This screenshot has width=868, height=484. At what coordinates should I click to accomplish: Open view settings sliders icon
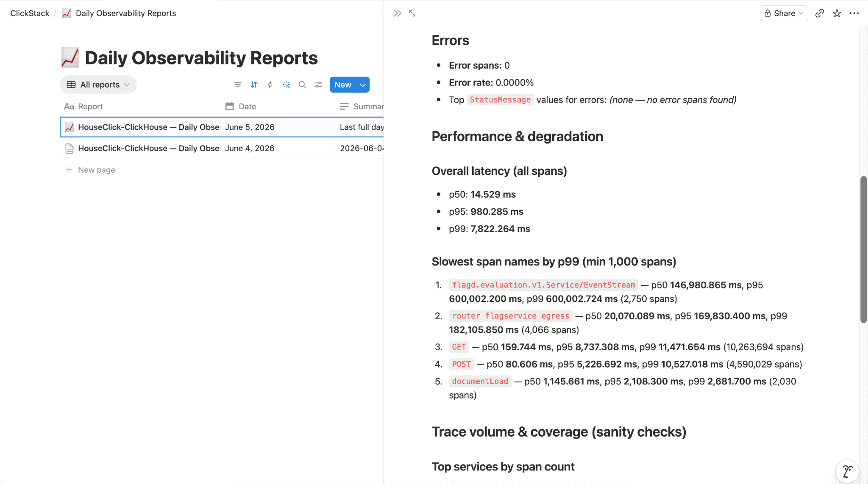coord(318,85)
